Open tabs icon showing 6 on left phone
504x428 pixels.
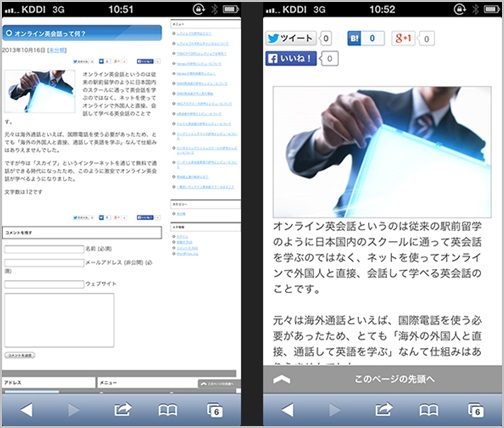pos(215,410)
